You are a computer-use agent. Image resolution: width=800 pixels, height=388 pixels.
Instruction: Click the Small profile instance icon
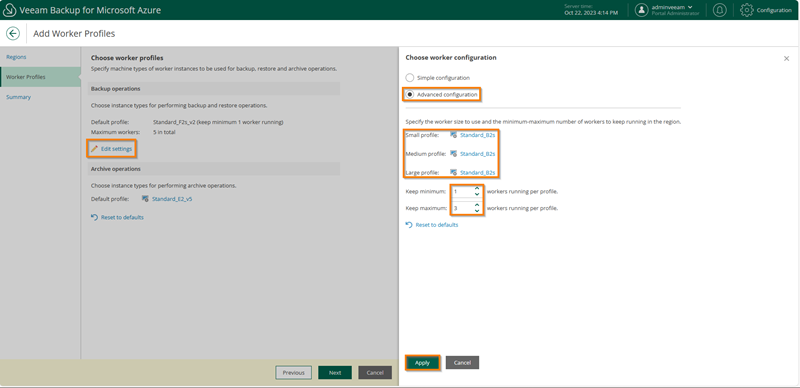point(453,135)
